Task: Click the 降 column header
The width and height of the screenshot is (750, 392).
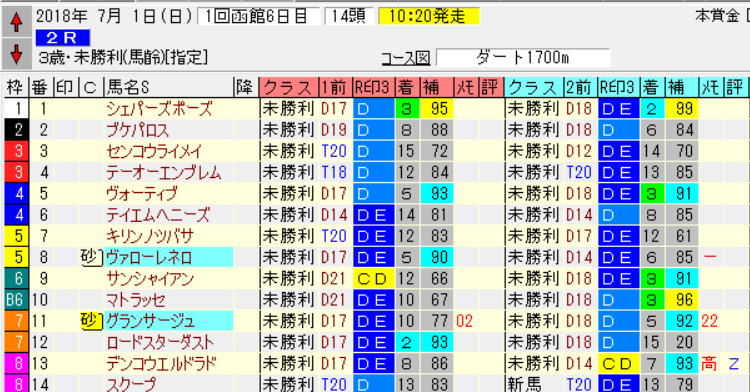Action: (x=246, y=87)
